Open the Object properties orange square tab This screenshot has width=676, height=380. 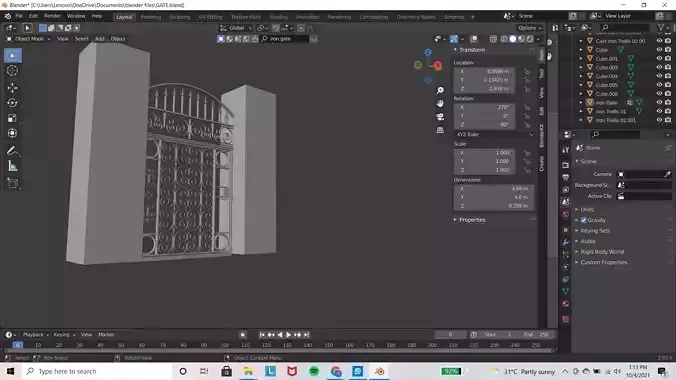tap(566, 230)
